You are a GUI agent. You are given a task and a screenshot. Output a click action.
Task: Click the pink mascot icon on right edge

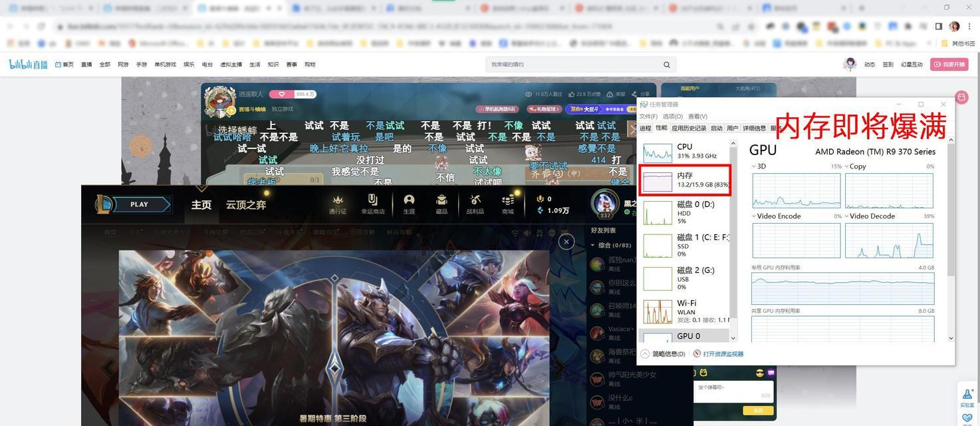coord(961,97)
